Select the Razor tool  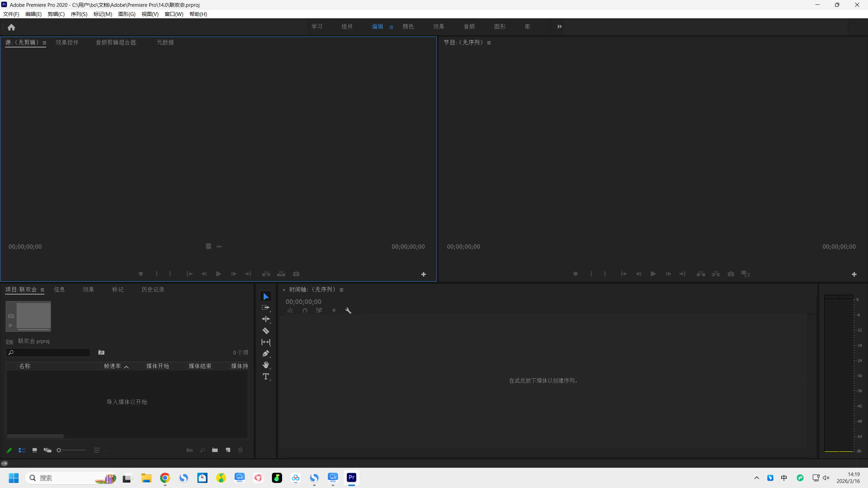(x=265, y=331)
